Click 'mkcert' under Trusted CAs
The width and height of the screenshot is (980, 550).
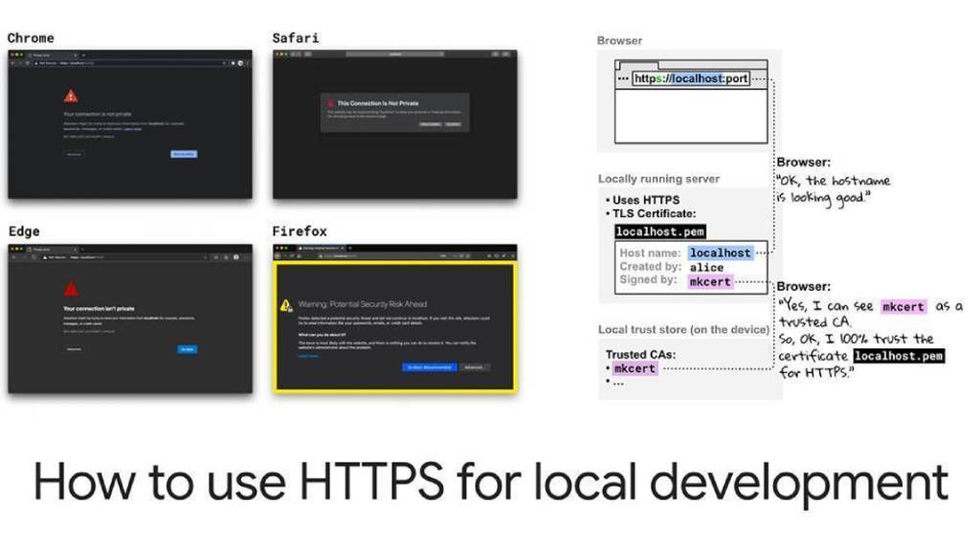click(635, 369)
